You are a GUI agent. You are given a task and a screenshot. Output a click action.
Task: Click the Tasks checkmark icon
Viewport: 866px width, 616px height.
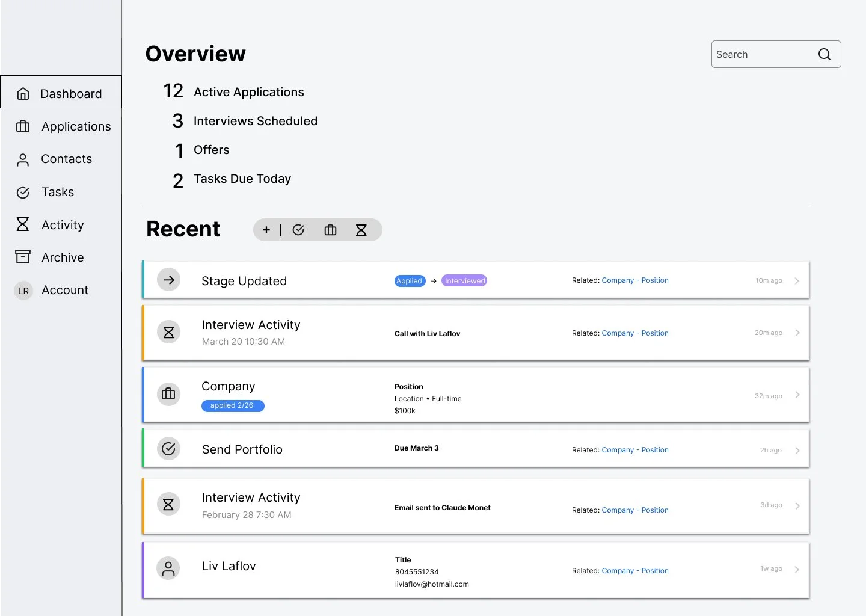pyautogui.click(x=23, y=192)
